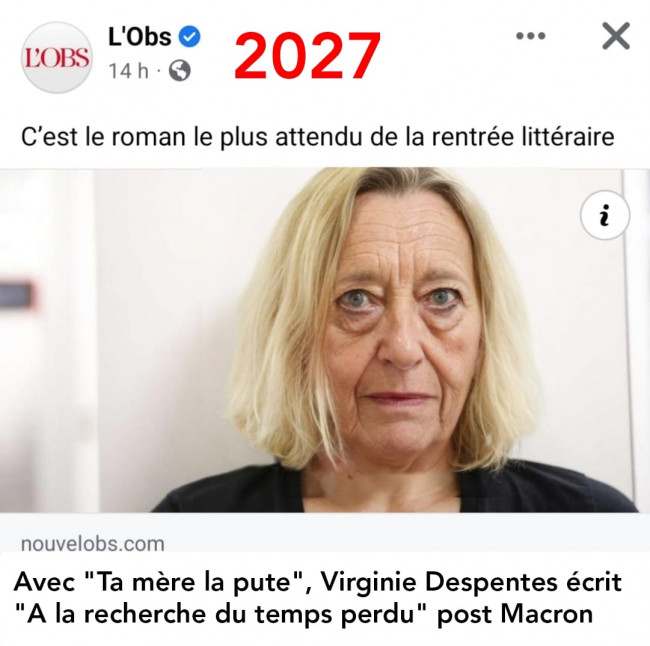The image size is (650, 646).
Task: Dismiss the post with the X icon
Action: (616, 36)
